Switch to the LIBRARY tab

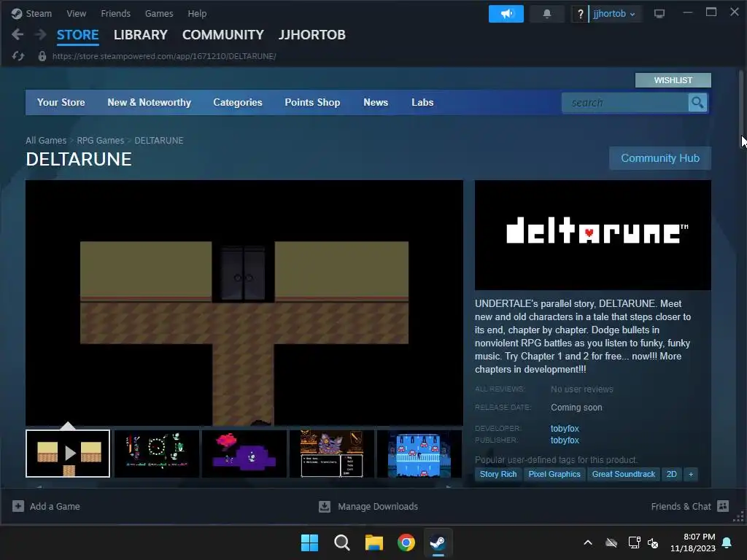coord(141,35)
